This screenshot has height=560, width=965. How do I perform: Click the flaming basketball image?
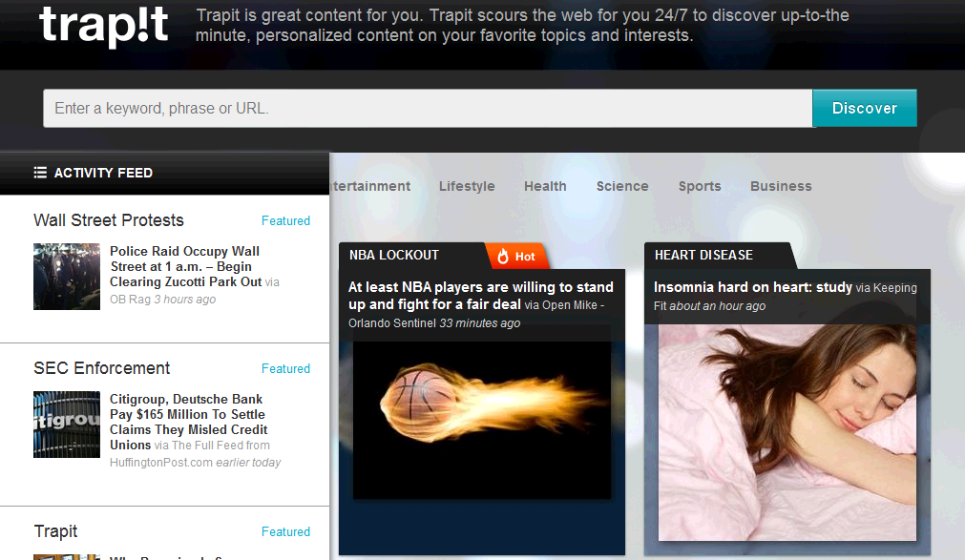click(482, 419)
